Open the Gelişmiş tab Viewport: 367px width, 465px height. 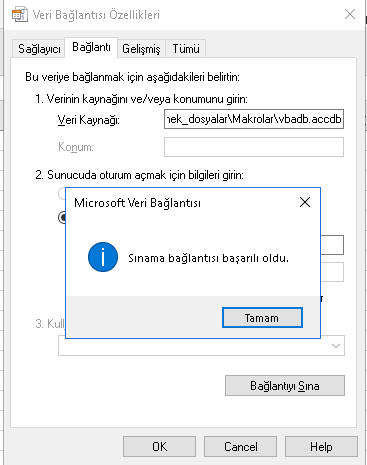click(141, 49)
